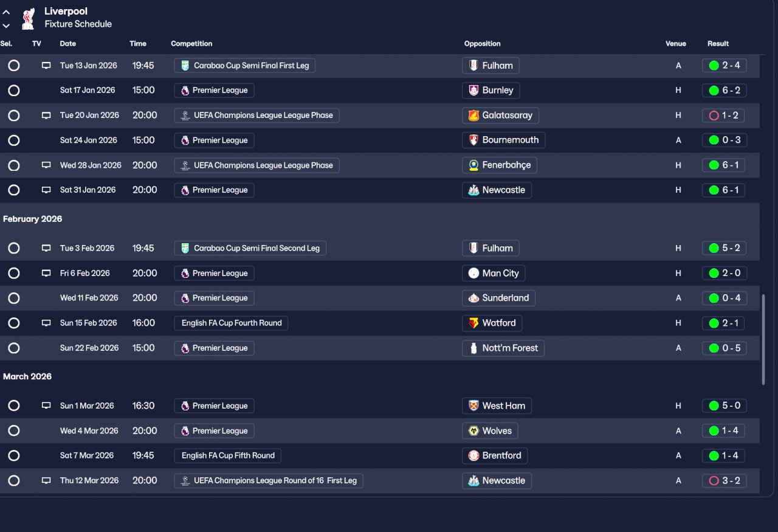Click the Venue column header
Viewport: 778px width, 532px height.
pyautogui.click(x=676, y=44)
